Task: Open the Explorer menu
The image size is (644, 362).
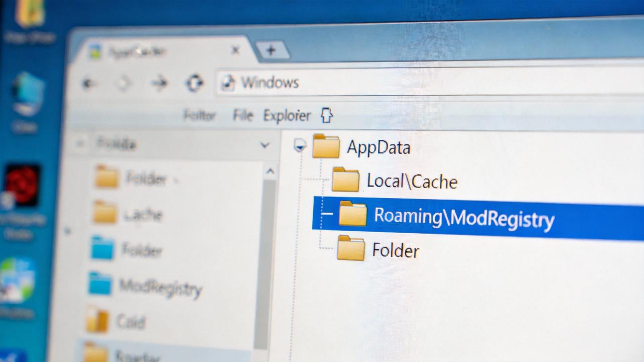Action: 287,116
